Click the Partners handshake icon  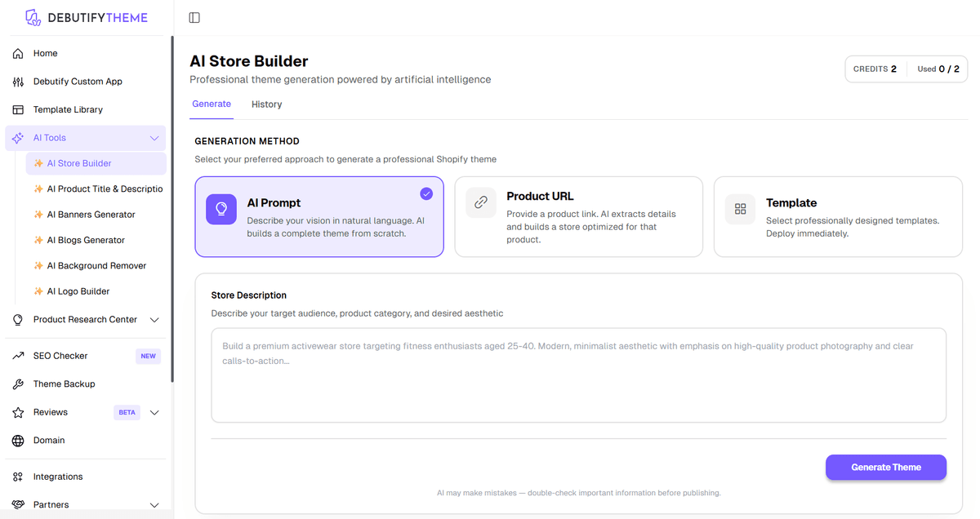point(18,505)
